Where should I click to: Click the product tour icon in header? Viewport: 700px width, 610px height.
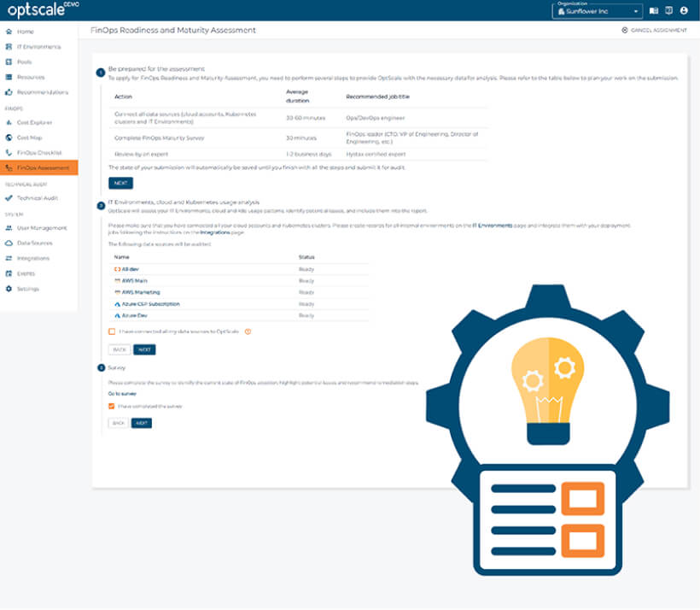tap(668, 11)
